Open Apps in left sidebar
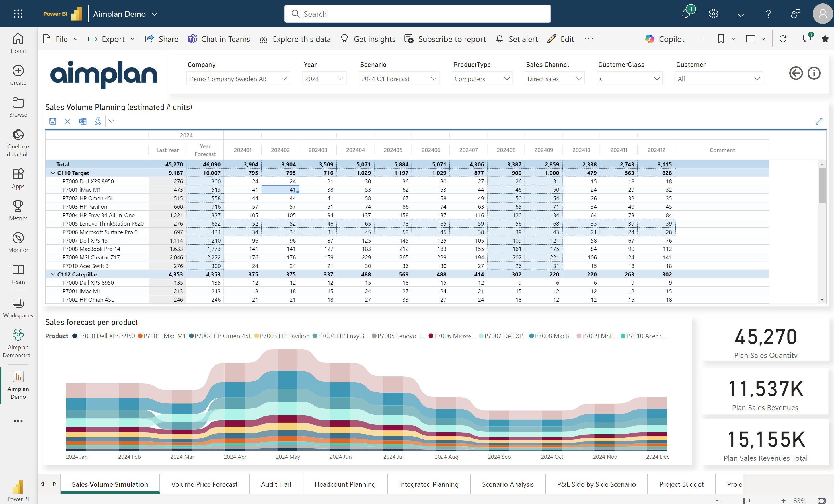 (x=18, y=179)
